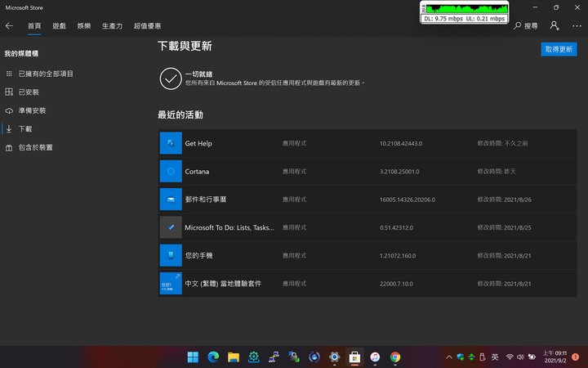Open the Get Help entry name
The image size is (588, 368).
(x=198, y=143)
